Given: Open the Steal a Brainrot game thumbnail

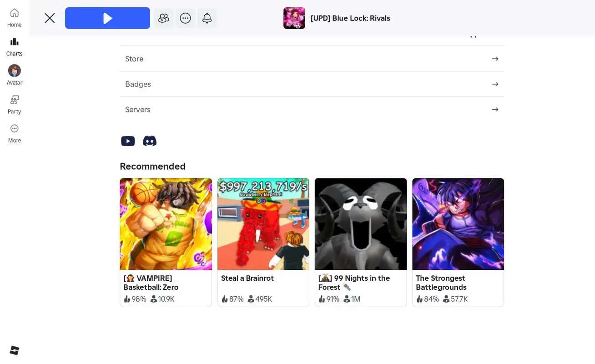Looking at the screenshot, I should [263, 224].
